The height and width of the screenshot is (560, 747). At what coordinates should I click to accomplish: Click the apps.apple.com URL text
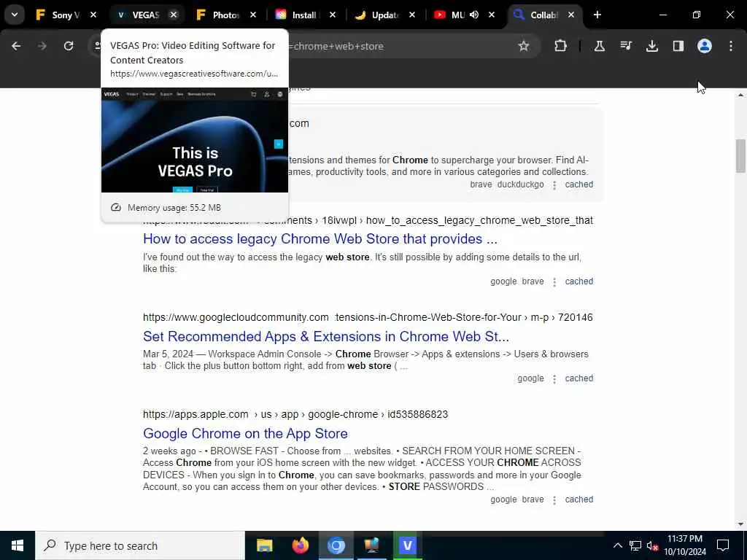coord(196,414)
